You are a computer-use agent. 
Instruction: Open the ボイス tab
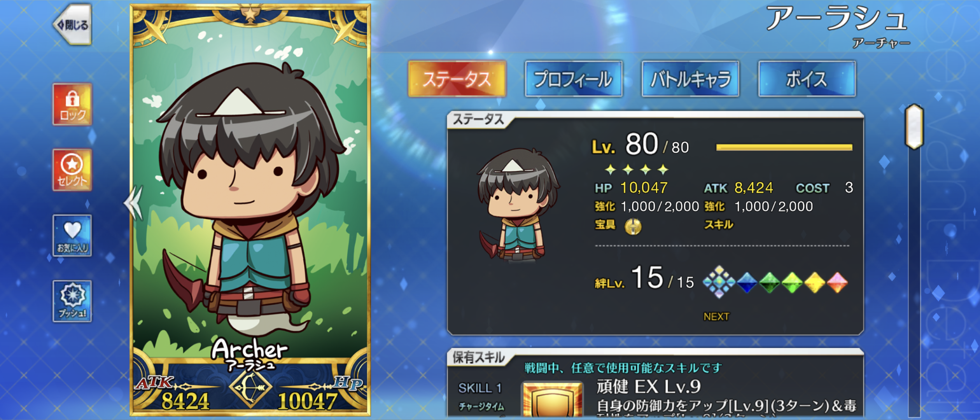click(x=807, y=79)
